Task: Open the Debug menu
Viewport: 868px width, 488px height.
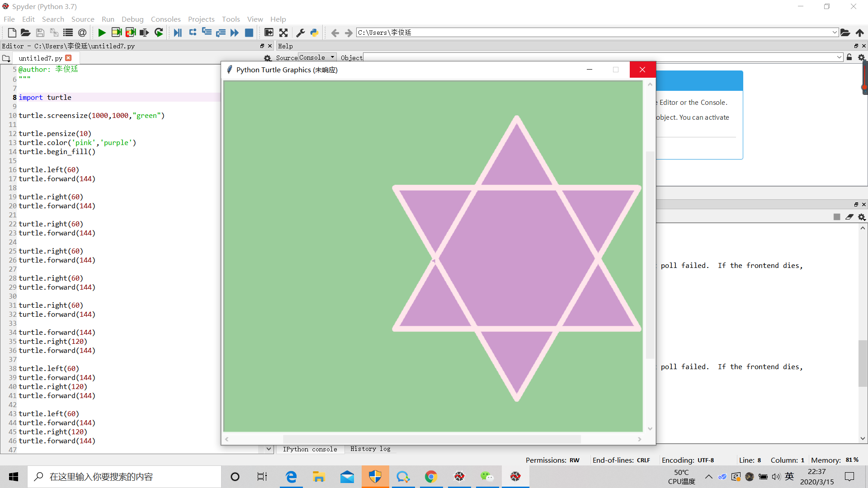Action: click(132, 19)
